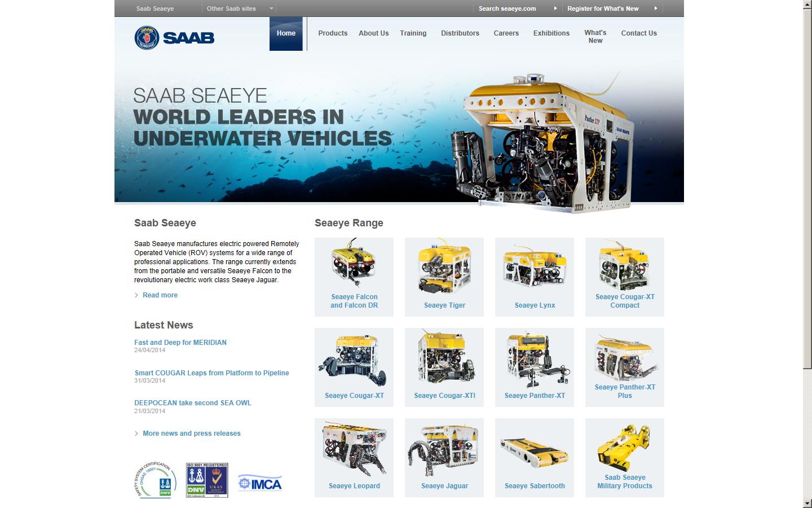The width and height of the screenshot is (812, 508).
Task: Open the Contact Us page from navigation
Action: [x=639, y=33]
